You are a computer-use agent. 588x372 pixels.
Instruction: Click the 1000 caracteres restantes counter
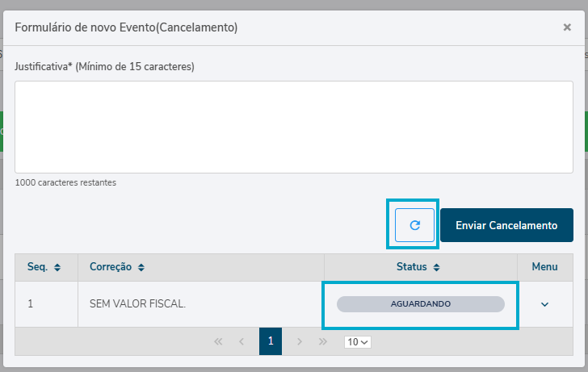65,182
